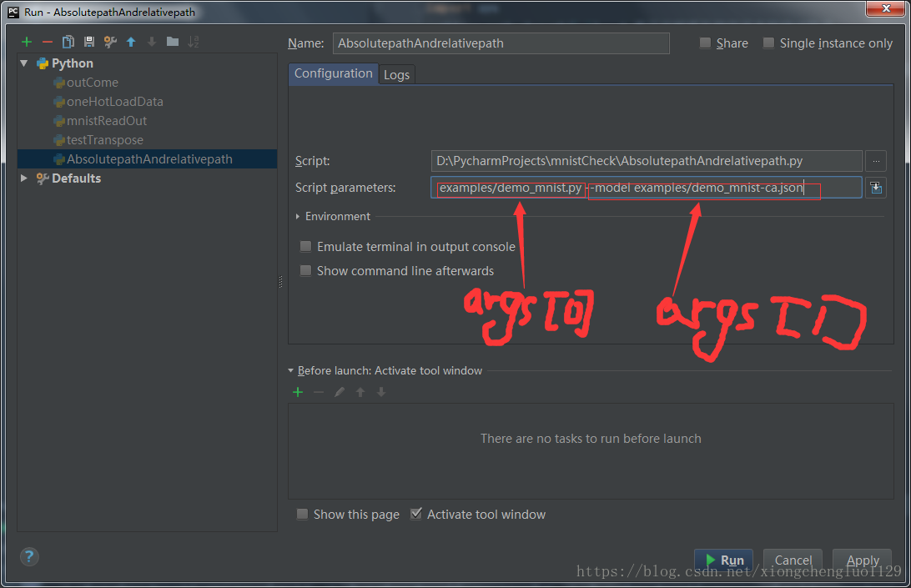Sort configurations alphabetically
The image size is (911, 588).
pyautogui.click(x=194, y=42)
